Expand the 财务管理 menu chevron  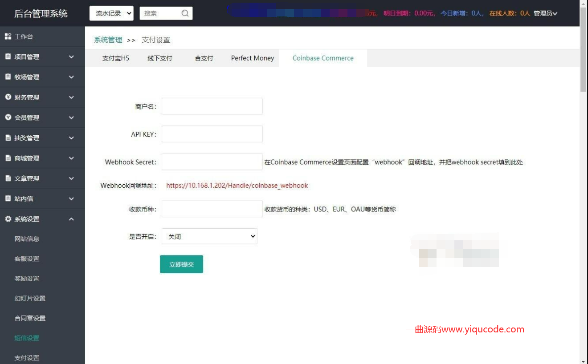pos(71,97)
